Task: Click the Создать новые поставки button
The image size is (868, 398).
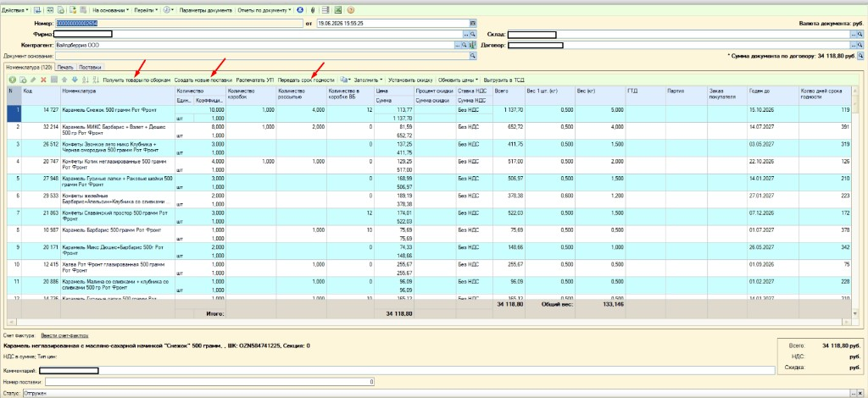Action: pos(203,80)
